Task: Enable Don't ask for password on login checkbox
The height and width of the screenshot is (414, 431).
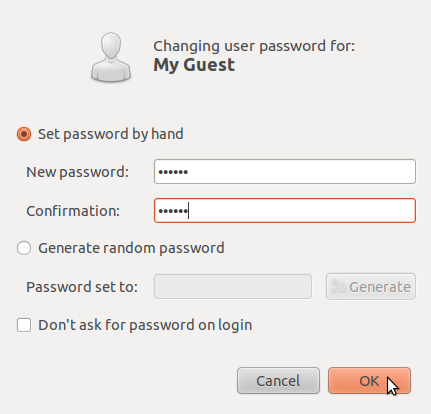Action: tap(24, 325)
